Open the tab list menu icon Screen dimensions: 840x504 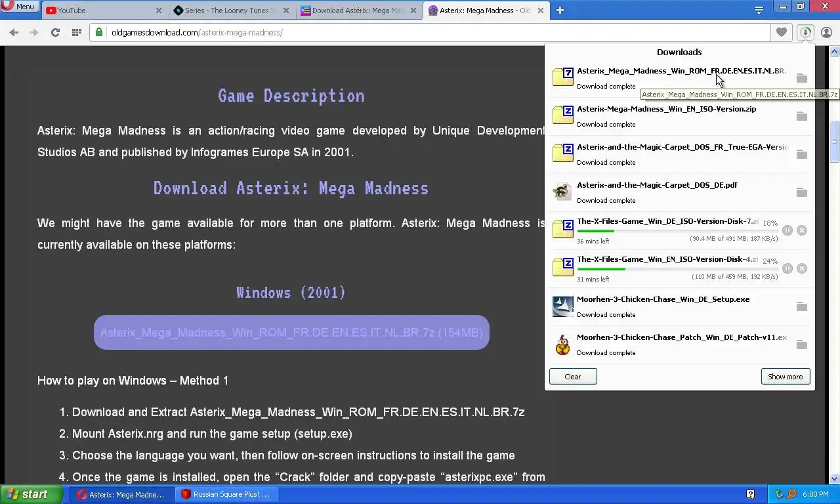point(759,10)
